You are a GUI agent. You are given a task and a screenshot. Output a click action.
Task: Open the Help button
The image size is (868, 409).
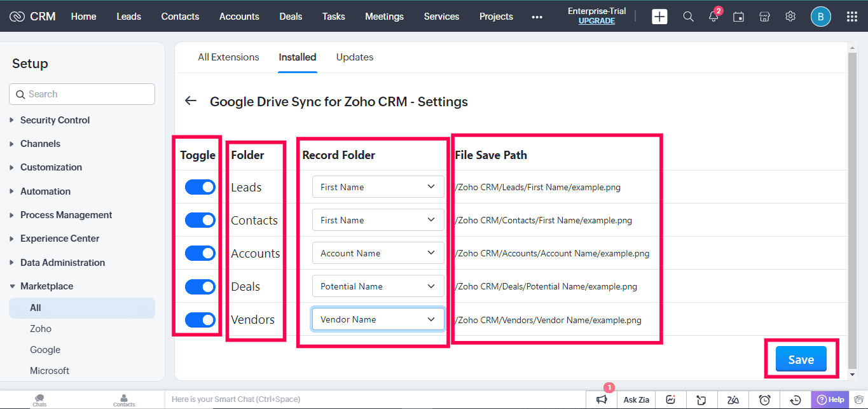pyautogui.click(x=830, y=399)
